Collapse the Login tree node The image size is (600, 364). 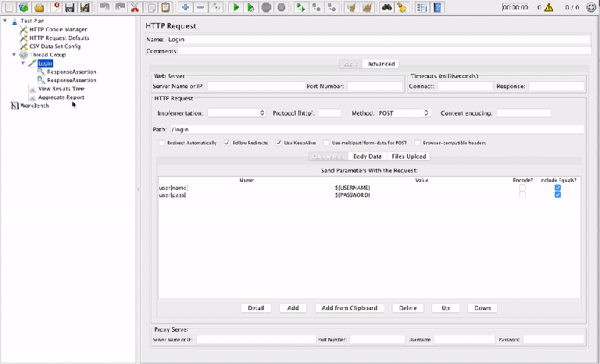coord(23,63)
